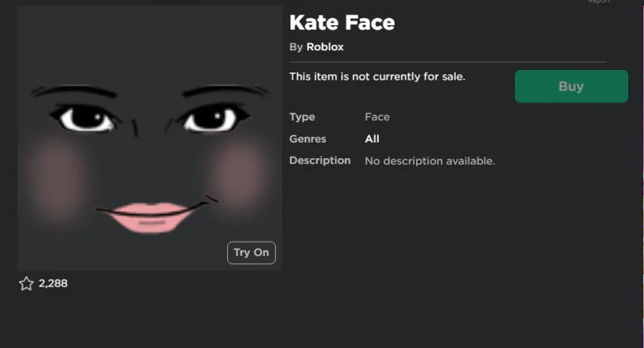This screenshot has width=644, height=348.
Task: Click the Description field label
Action: pos(320,161)
